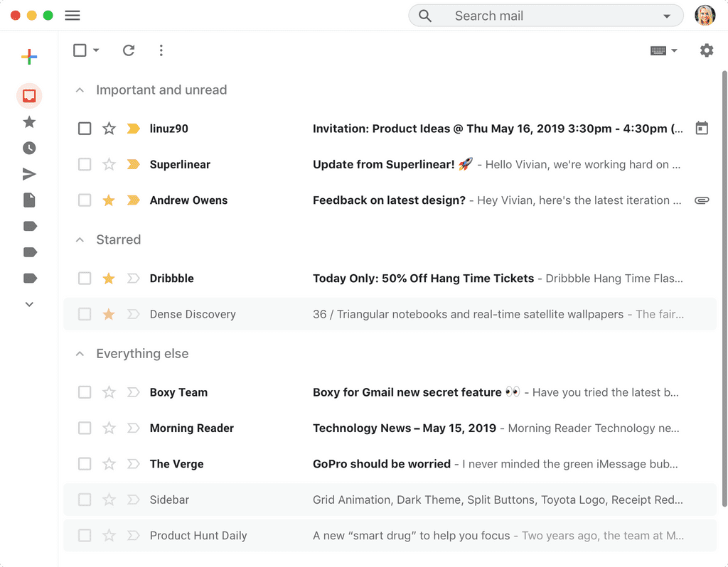Mark the Sidebar email as important
728x567 pixels.
click(133, 499)
